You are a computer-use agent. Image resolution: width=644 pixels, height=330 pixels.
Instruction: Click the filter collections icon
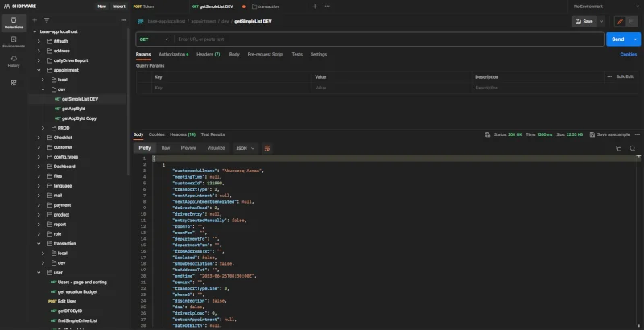(x=46, y=19)
